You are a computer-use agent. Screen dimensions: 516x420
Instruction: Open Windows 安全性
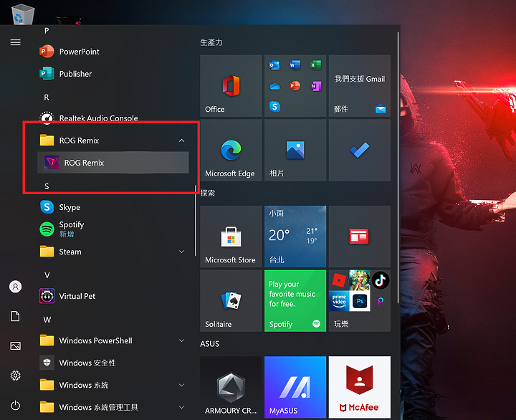pyautogui.click(x=113, y=363)
